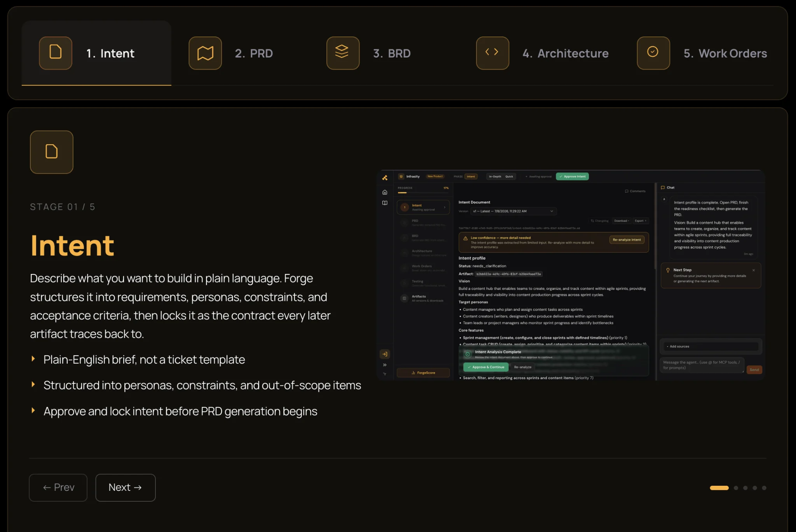The image size is (796, 532).
Task: Click the highlighted sign-in arrow icon in preview
Action: [x=385, y=354]
